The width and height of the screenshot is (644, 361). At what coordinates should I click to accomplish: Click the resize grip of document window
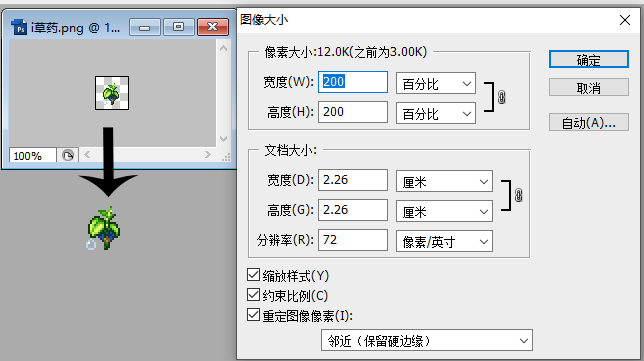(x=226, y=157)
